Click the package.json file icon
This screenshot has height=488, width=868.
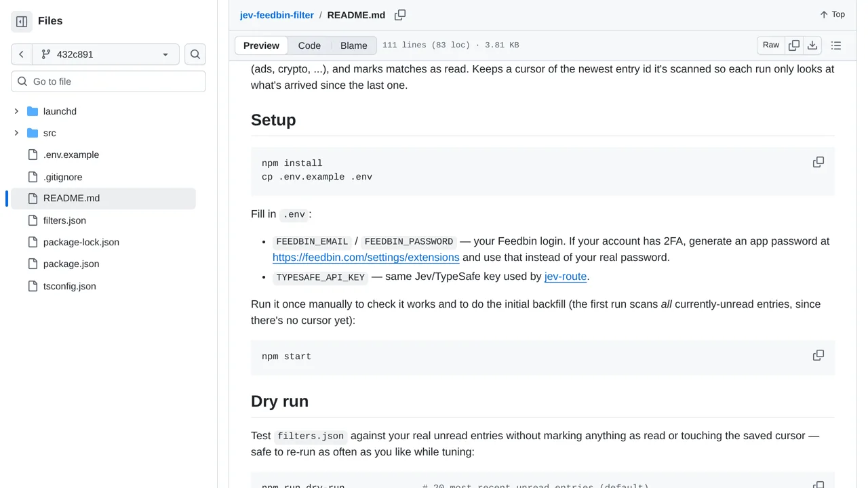[x=33, y=264]
